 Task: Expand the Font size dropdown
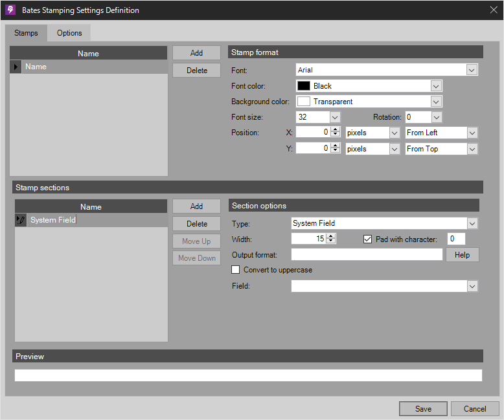pyautogui.click(x=335, y=117)
